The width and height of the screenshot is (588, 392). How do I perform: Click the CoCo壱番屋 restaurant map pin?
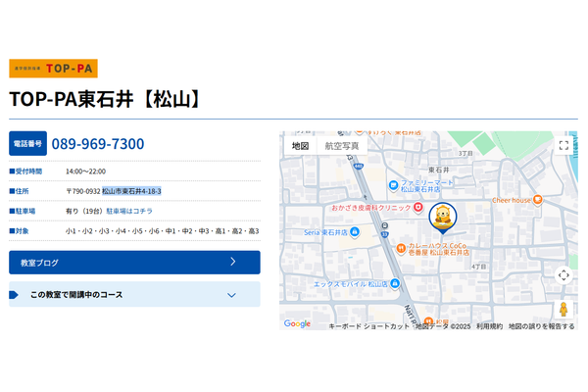tap(401, 248)
